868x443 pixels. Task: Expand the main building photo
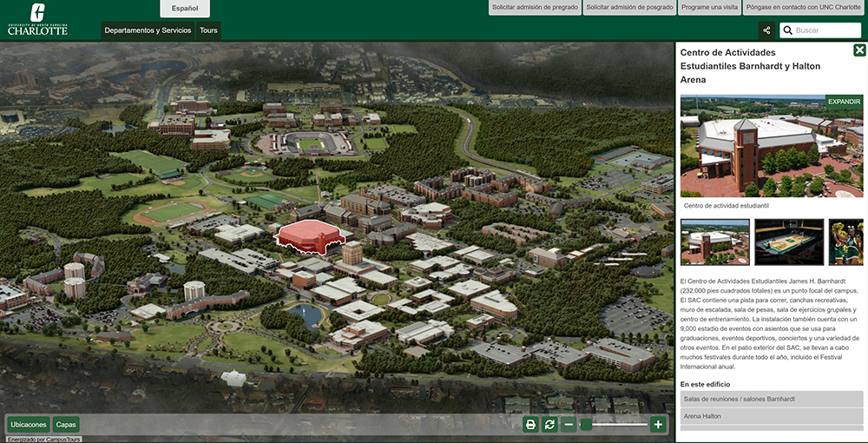click(845, 102)
